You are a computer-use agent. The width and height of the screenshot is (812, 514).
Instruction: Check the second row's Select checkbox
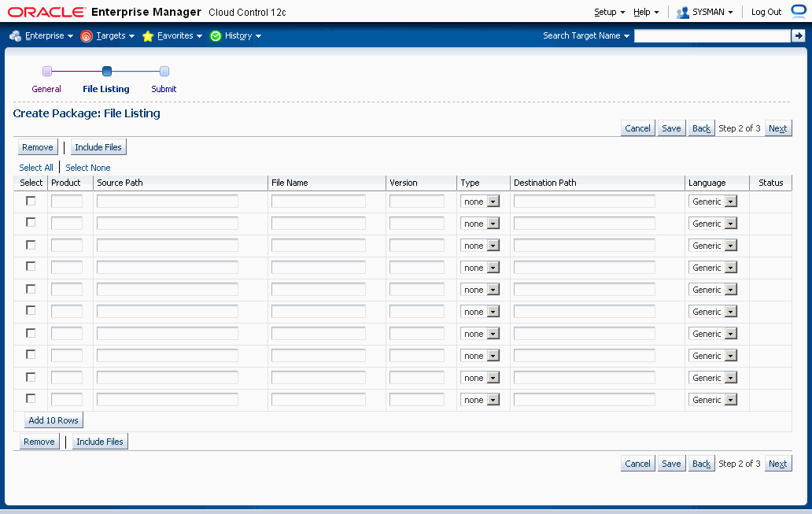tap(31, 222)
